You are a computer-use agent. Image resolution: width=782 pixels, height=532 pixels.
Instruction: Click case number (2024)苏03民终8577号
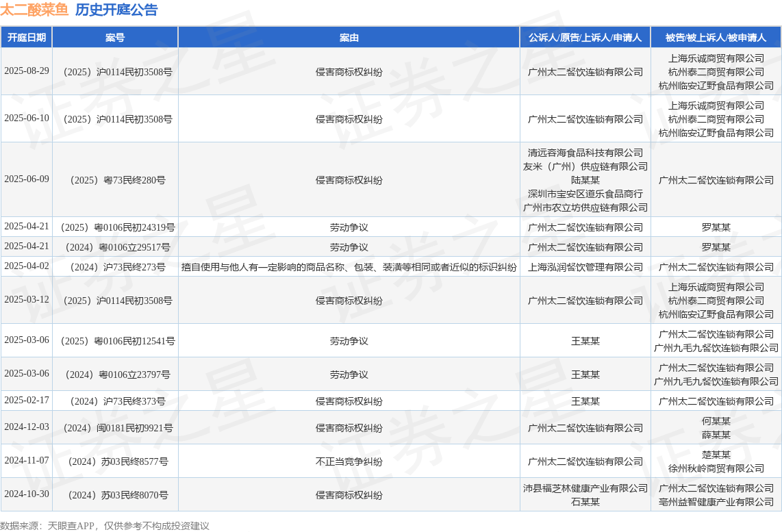[118, 461]
